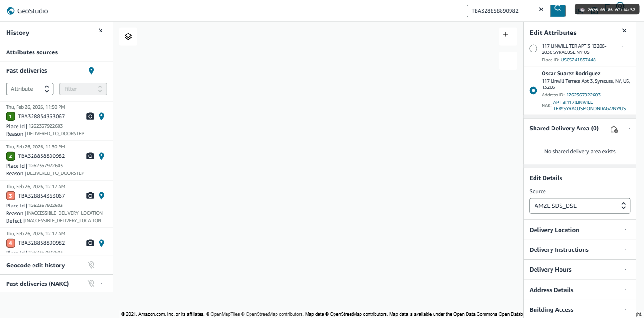Open camera photo for delivery 4

pyautogui.click(x=90, y=243)
